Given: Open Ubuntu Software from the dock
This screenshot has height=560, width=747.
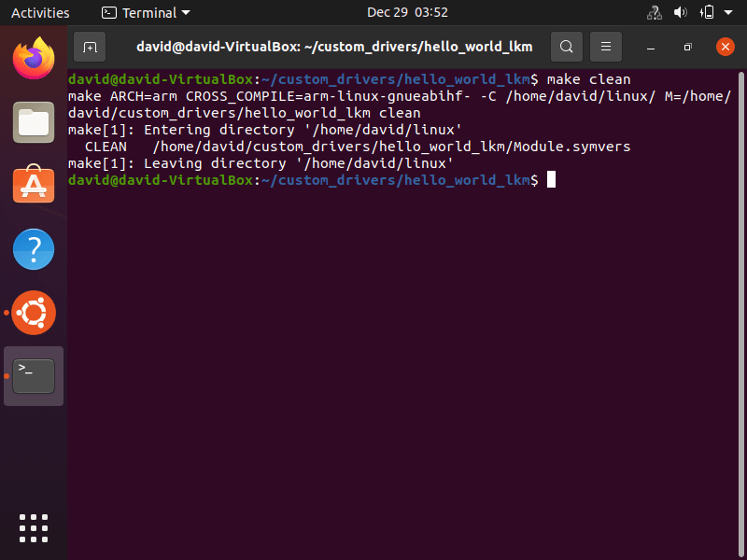Looking at the screenshot, I should coord(33,186).
